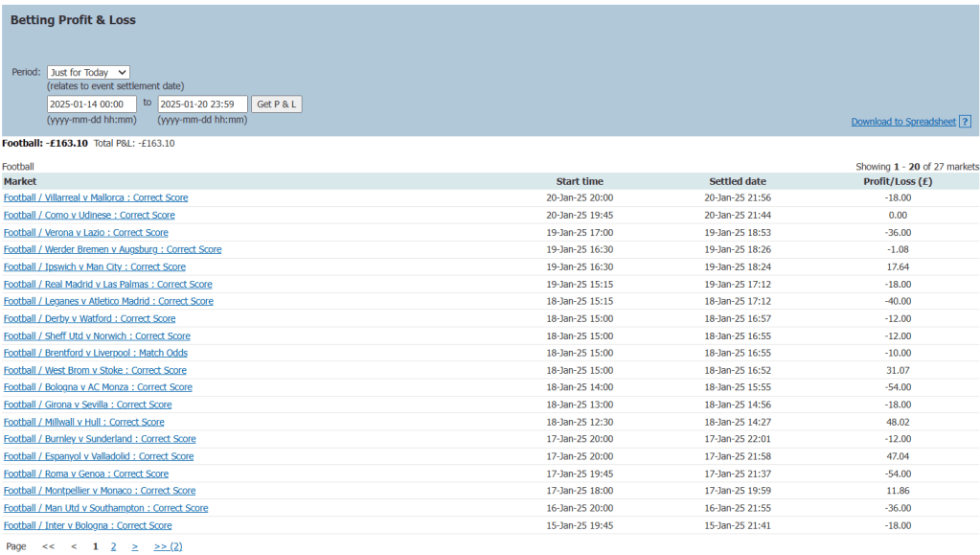Open Villarreal v Mallorca Correct Score market
This screenshot has height=555, width=980.
(x=96, y=198)
